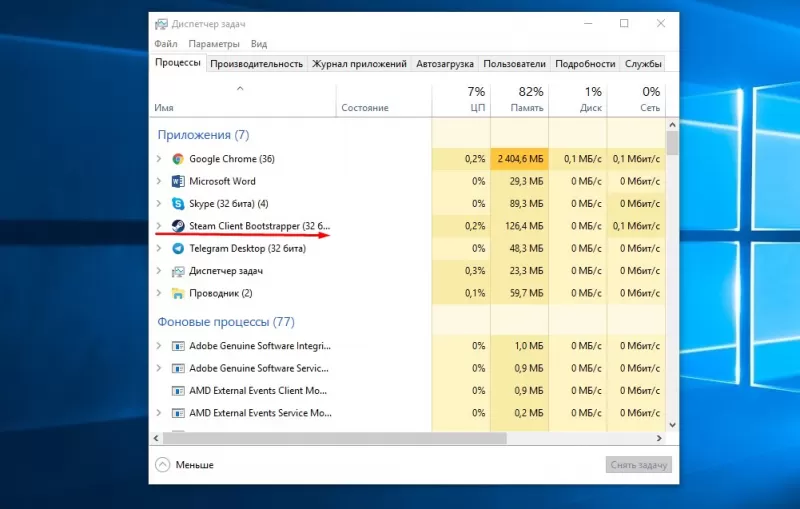This screenshot has width=800, height=509.
Task: Sort by the ЦП column header
Action: tap(461, 100)
